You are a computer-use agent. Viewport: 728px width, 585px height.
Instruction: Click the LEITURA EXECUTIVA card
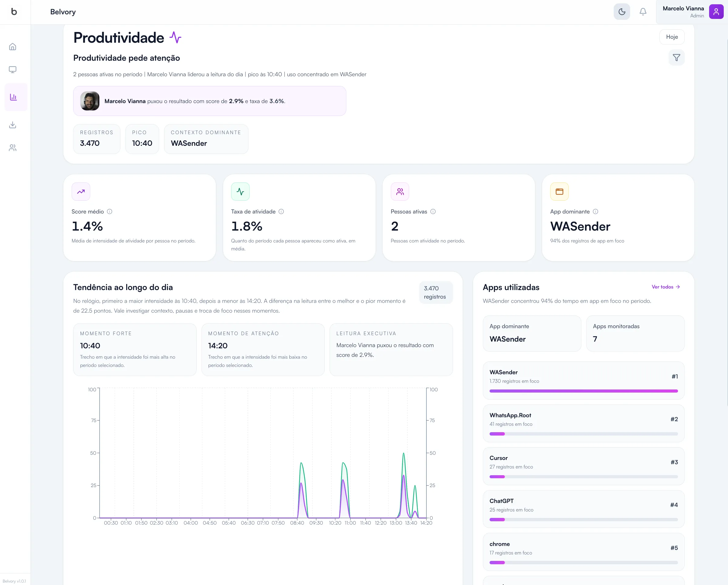pyautogui.click(x=391, y=350)
